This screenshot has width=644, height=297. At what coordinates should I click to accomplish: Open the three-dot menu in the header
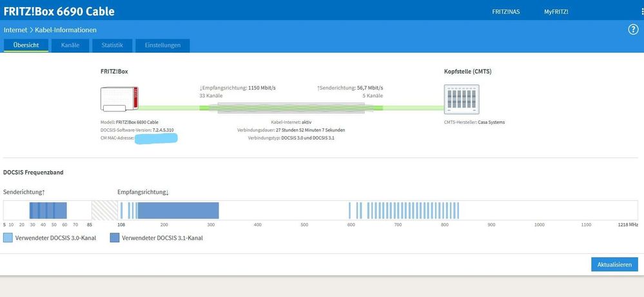point(642,12)
